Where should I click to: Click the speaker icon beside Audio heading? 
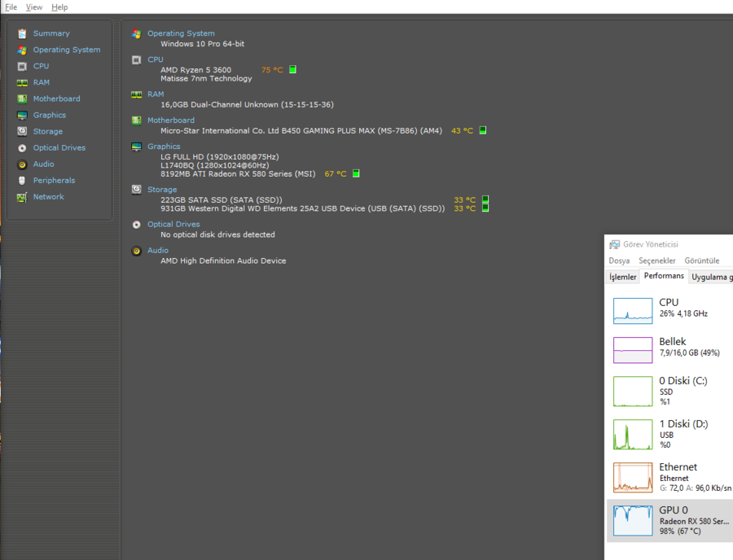pyautogui.click(x=137, y=251)
